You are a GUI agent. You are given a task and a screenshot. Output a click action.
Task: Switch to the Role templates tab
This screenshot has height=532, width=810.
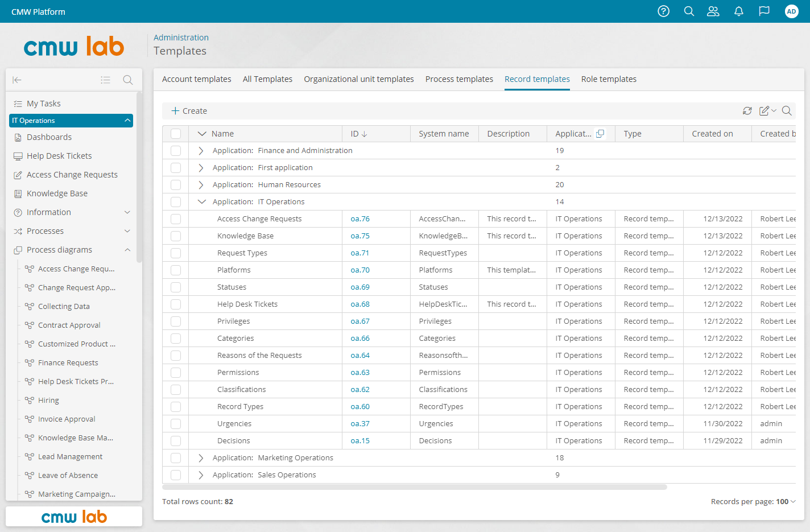click(x=609, y=79)
